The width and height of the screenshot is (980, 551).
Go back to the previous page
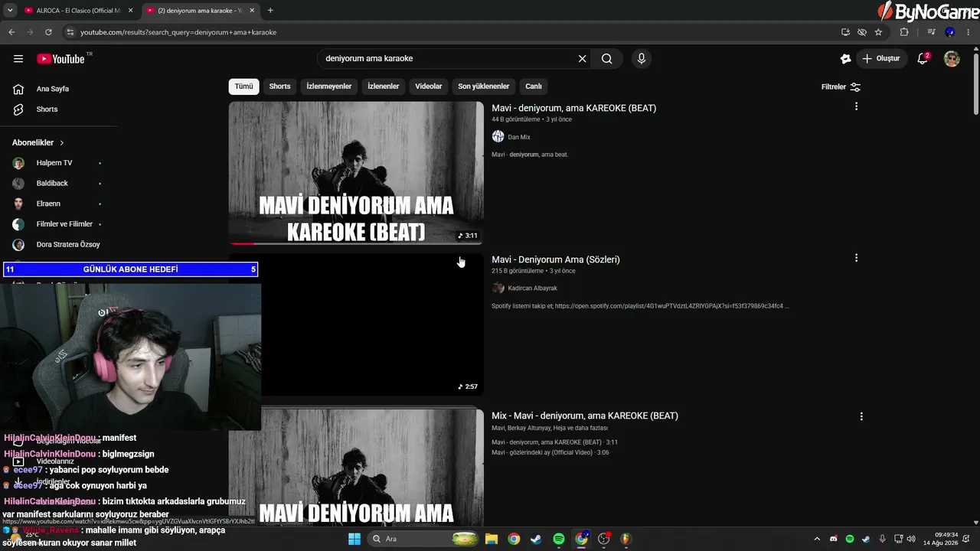tap(11, 32)
